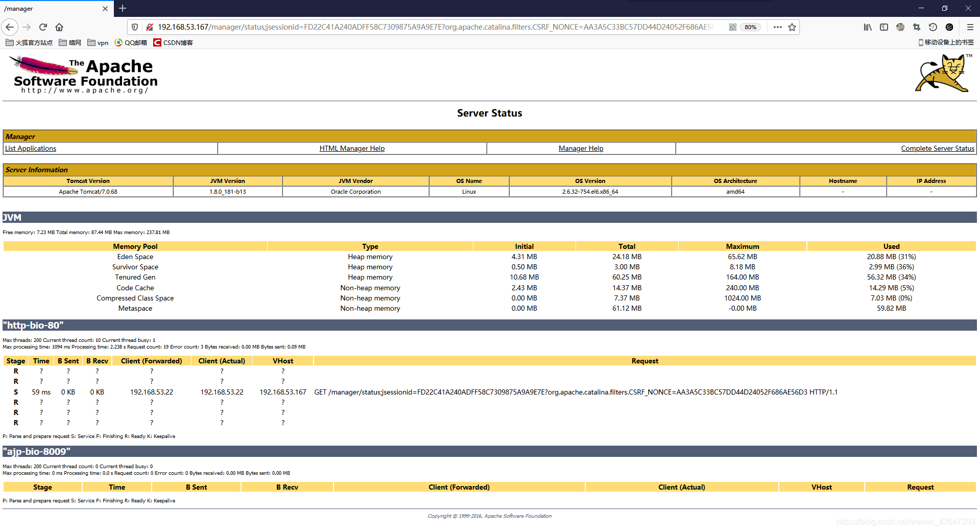Open the Complete Server Status link
Viewport: 980px width, 531px height.
[x=938, y=148]
